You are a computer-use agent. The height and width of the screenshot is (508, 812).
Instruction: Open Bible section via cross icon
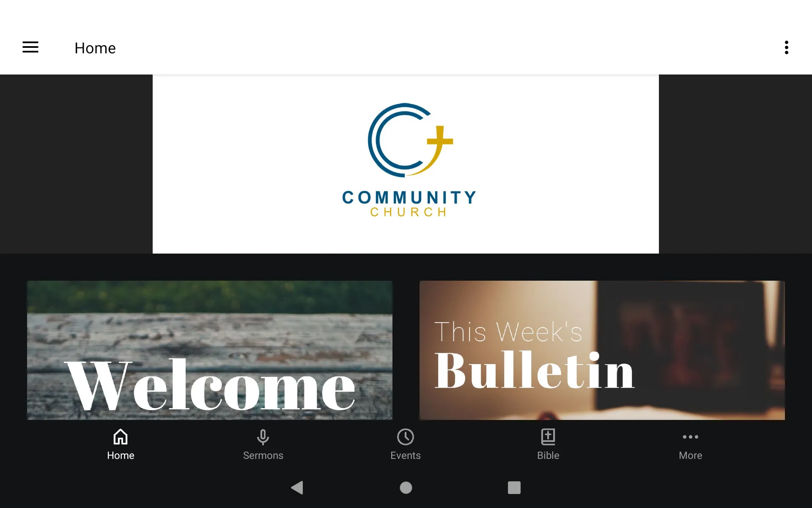tap(548, 436)
